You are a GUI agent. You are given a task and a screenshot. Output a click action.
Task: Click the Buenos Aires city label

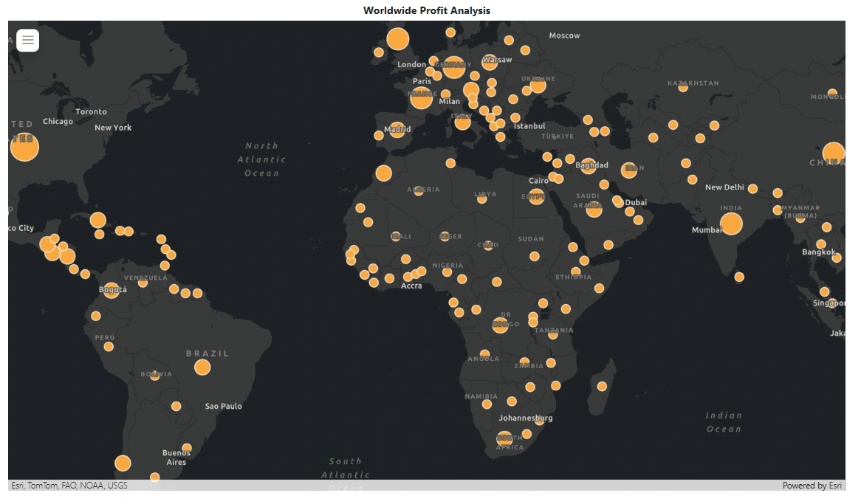click(x=176, y=458)
